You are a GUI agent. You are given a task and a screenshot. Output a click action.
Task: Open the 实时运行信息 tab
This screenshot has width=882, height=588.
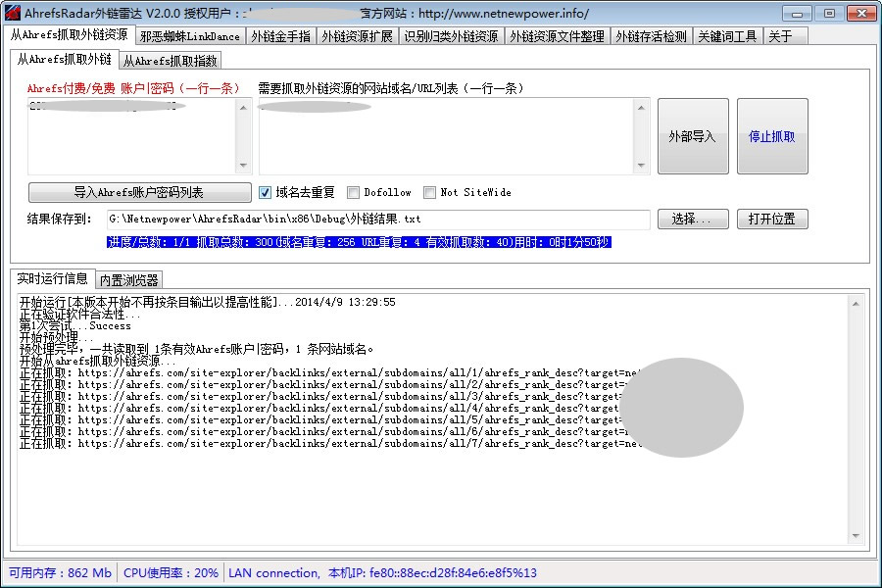[52, 278]
